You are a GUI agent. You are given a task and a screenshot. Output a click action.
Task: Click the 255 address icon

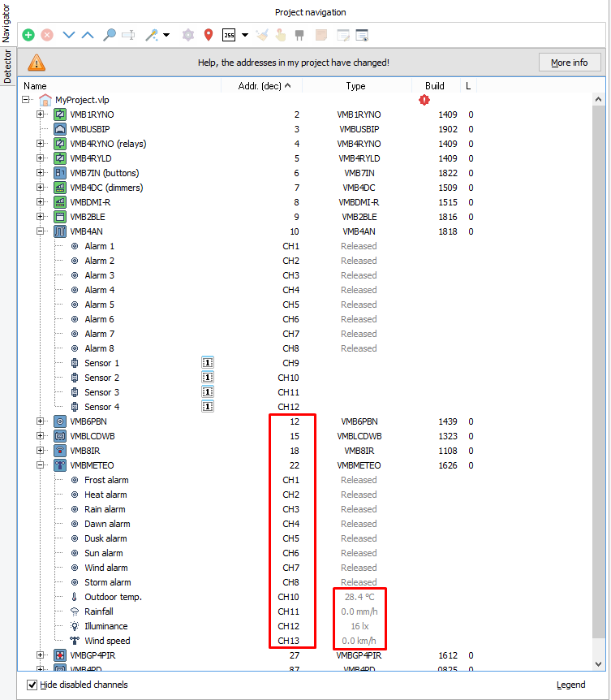(x=229, y=35)
